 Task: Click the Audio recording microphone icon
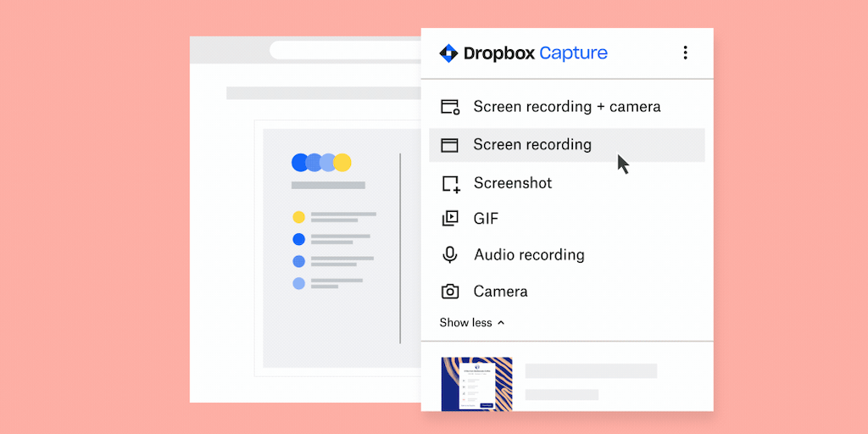pos(450,255)
